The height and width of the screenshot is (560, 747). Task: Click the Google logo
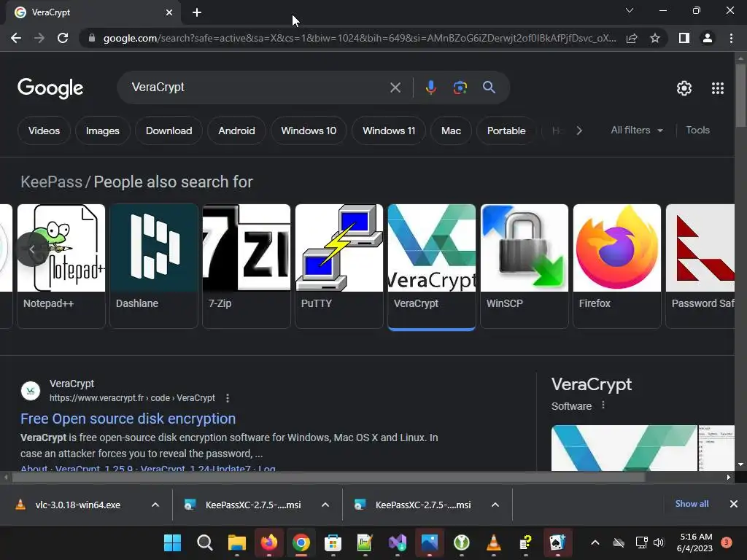[50, 88]
